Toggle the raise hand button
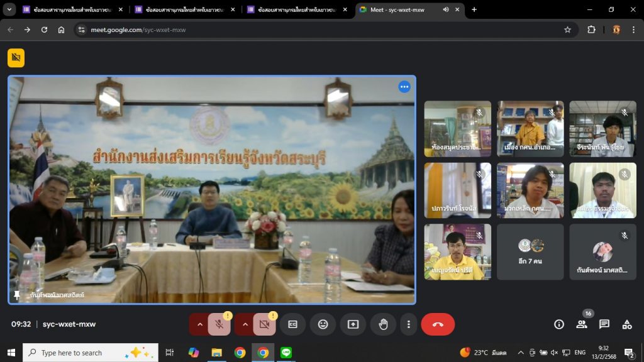The height and width of the screenshot is (362, 644). click(383, 324)
